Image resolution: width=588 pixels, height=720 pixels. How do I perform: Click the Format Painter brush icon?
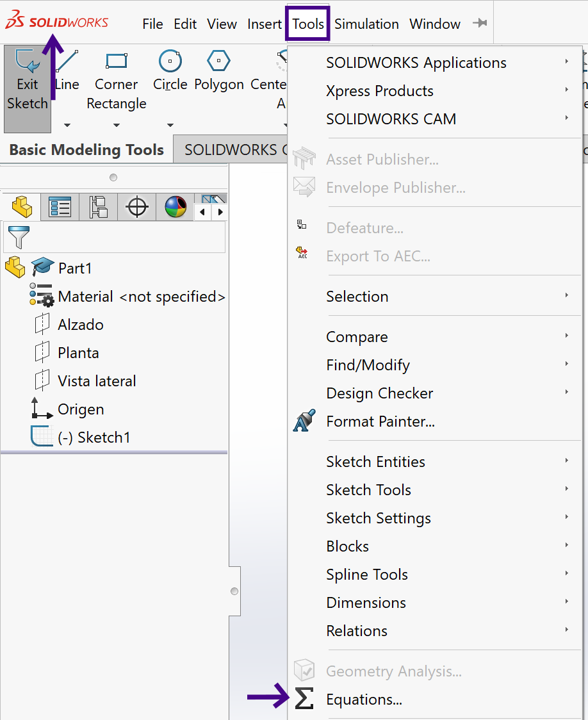[304, 421]
